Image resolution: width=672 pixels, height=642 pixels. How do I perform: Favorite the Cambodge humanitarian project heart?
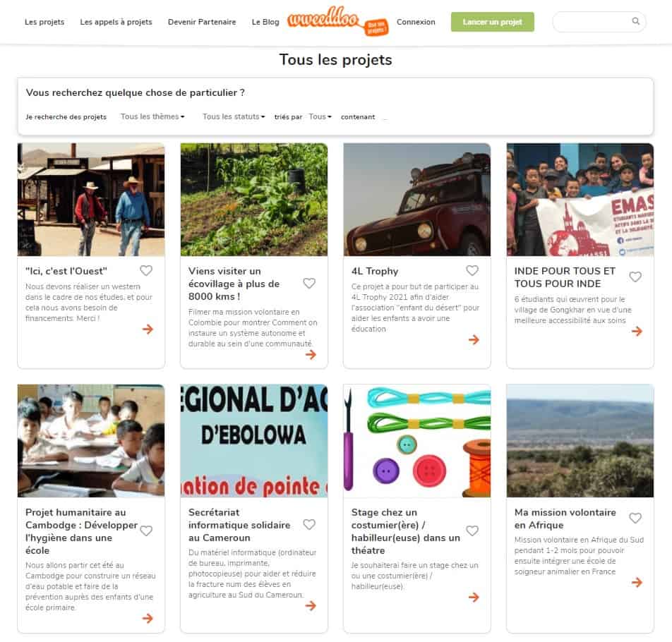146,531
